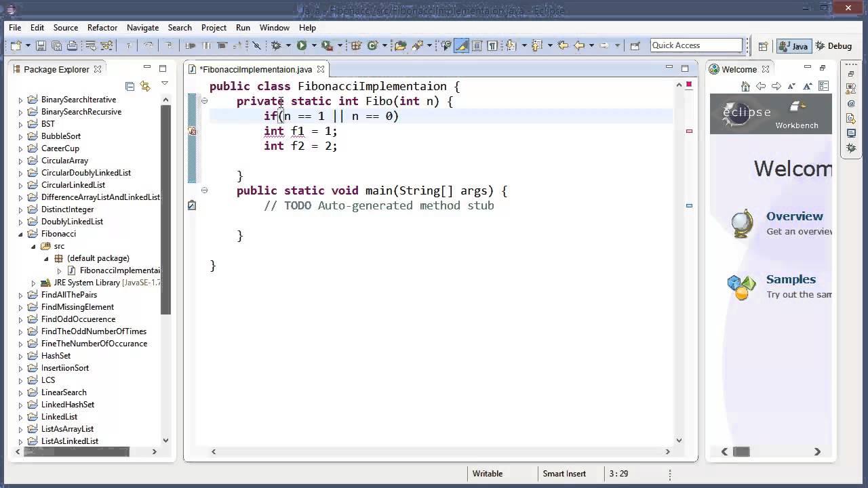The width and height of the screenshot is (868, 488).
Task: Collapse the Fibo method fold marker
Action: [204, 101]
